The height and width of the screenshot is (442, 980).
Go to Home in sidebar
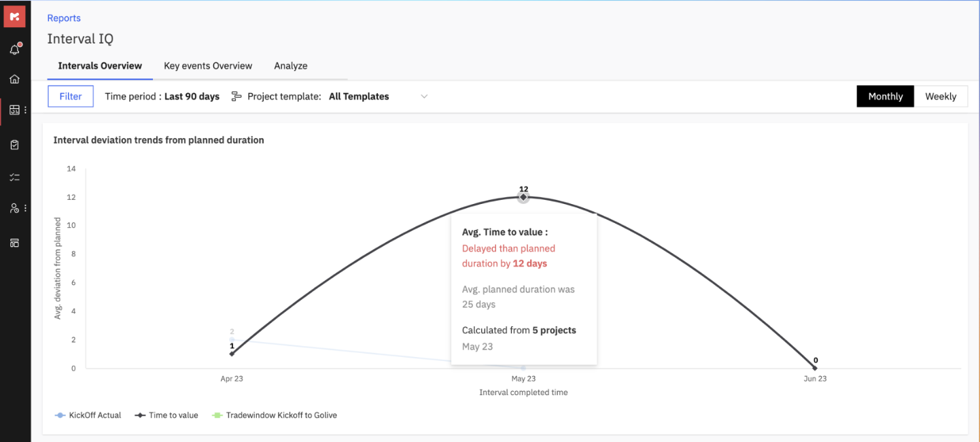pyautogui.click(x=14, y=79)
